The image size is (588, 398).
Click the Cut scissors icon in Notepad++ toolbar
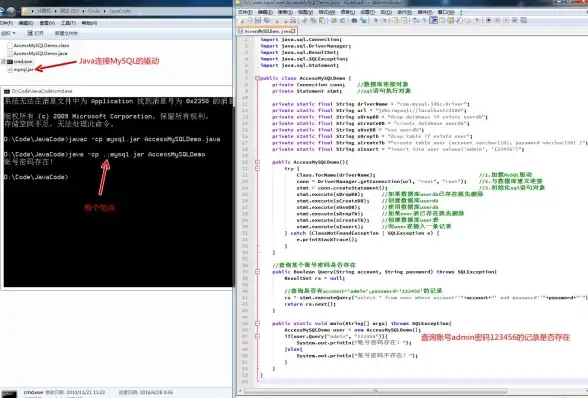(304, 20)
